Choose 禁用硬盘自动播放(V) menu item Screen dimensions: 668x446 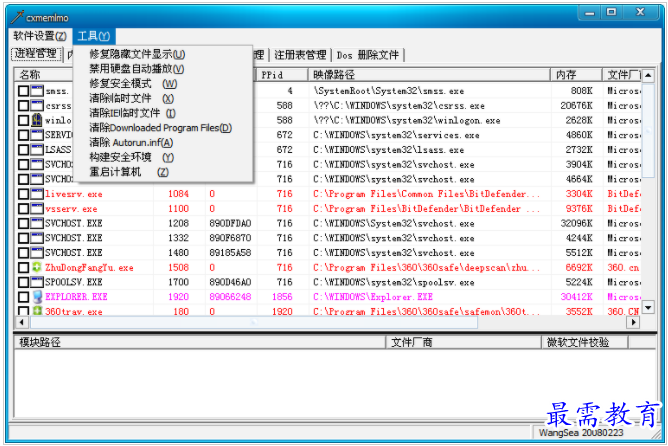[136, 69]
